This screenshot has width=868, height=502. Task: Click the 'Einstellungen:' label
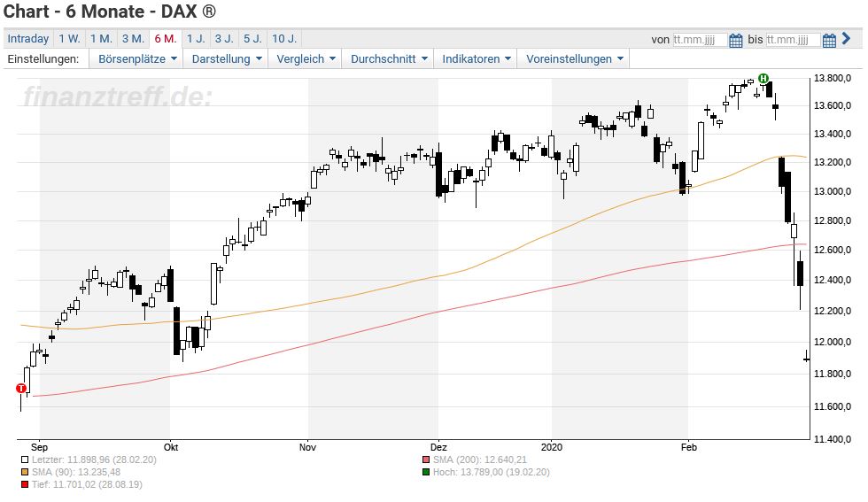(43, 58)
